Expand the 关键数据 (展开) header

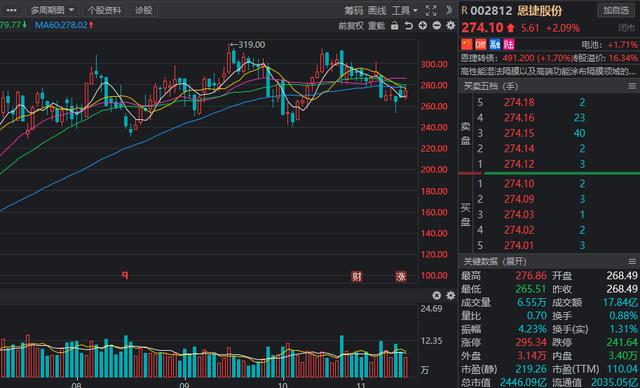(495, 261)
